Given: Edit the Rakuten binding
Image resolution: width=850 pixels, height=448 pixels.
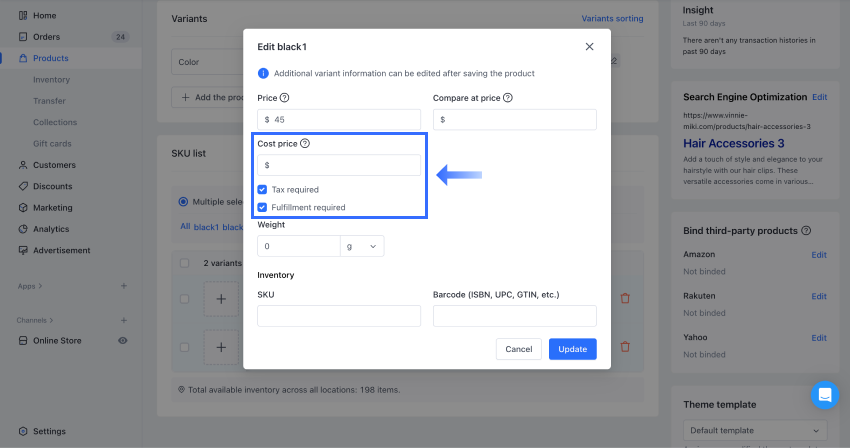Looking at the screenshot, I should (x=819, y=296).
